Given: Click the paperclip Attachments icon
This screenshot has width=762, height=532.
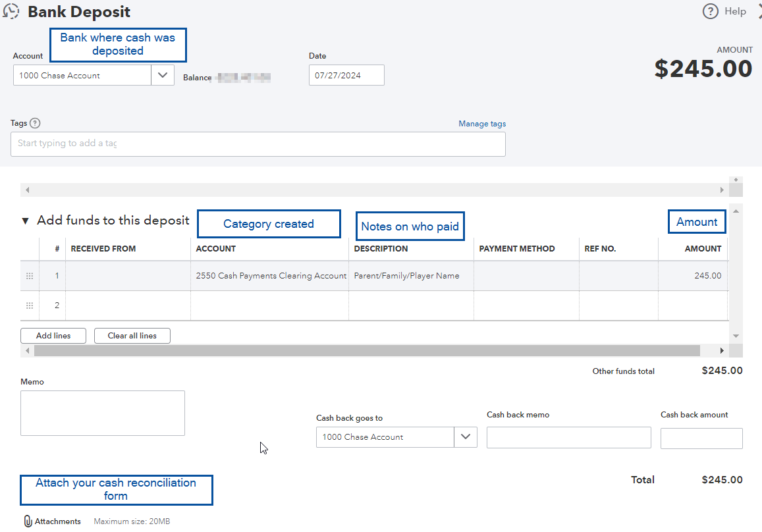Looking at the screenshot, I should 28,521.
